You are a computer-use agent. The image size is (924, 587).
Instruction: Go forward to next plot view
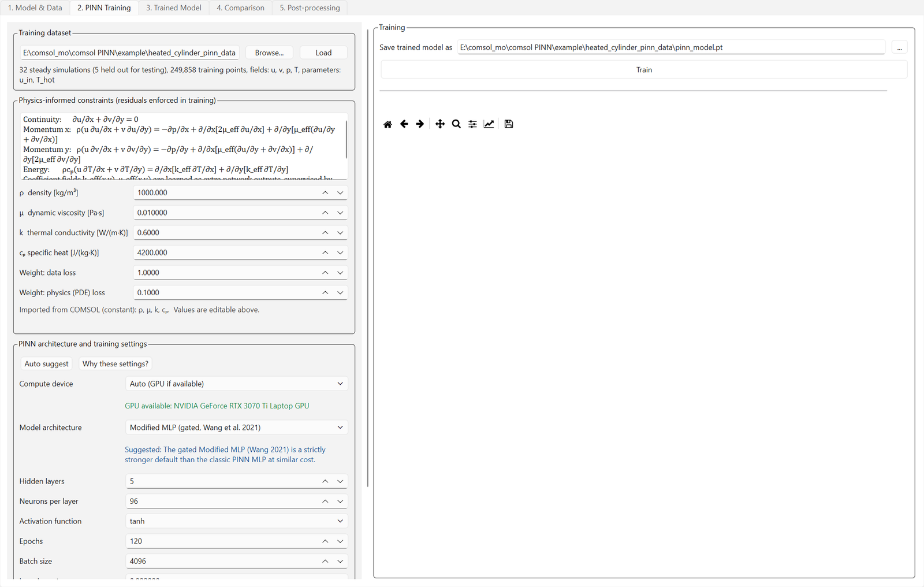(420, 124)
